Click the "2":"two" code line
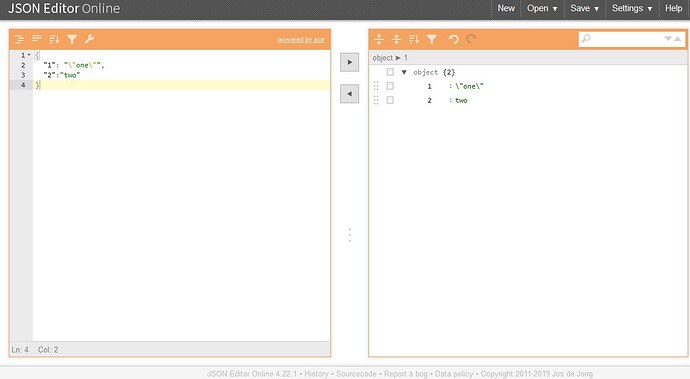 (x=62, y=75)
